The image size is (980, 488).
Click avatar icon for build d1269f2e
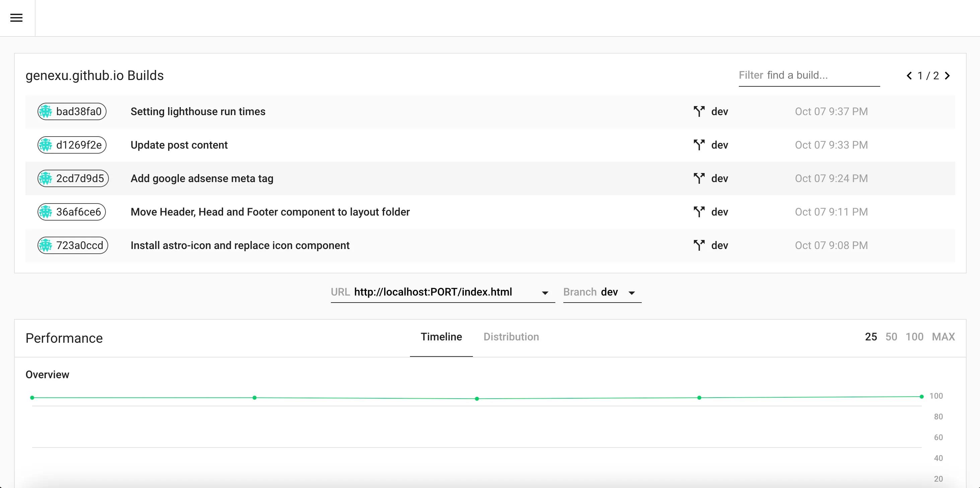pyautogui.click(x=46, y=145)
